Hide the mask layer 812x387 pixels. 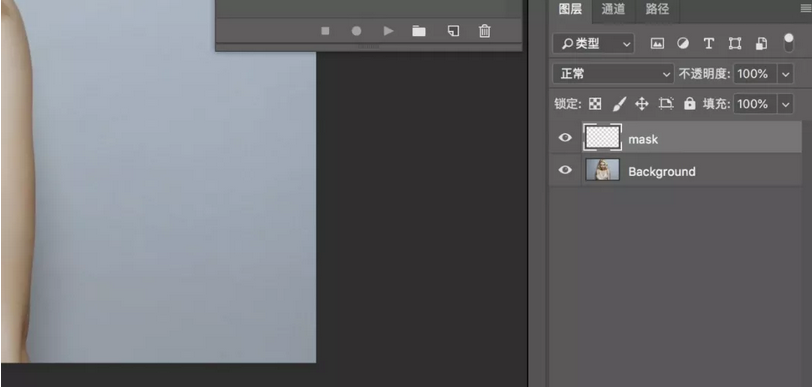pyautogui.click(x=565, y=137)
